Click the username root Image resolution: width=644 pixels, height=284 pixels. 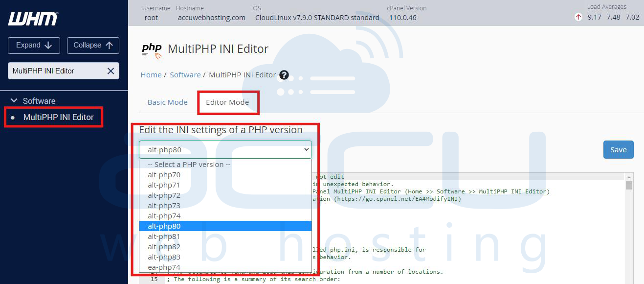click(x=152, y=18)
